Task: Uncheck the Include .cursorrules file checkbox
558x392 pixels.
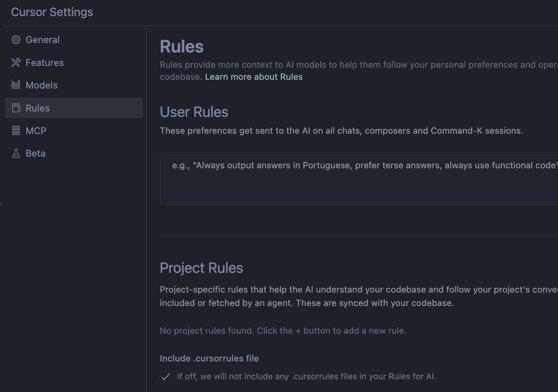Action: pyautogui.click(x=166, y=376)
